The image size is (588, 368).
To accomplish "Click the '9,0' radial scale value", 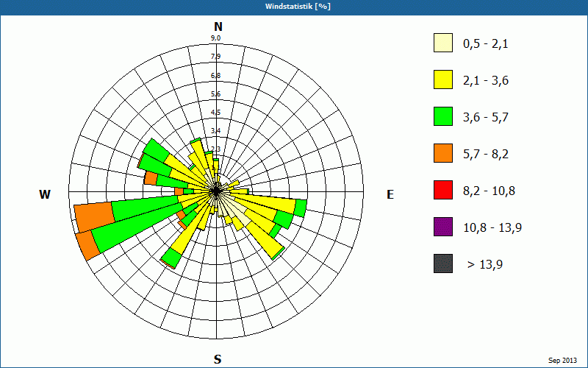I will click(215, 38).
